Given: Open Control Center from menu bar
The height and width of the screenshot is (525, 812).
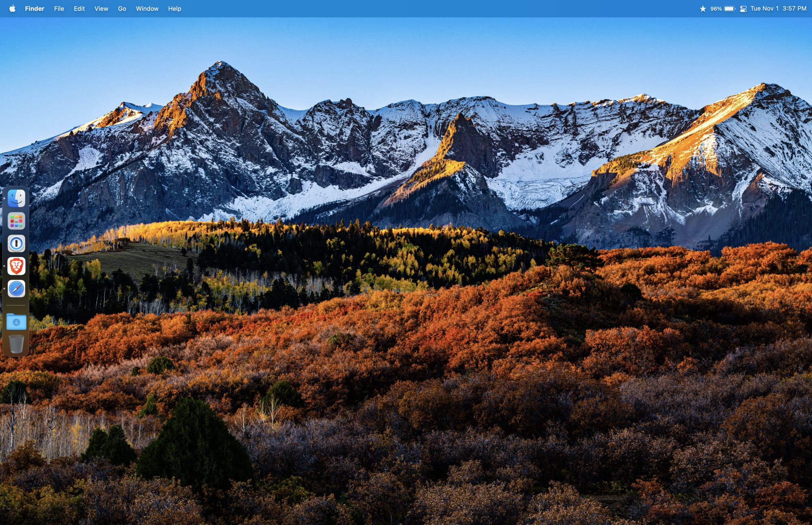Looking at the screenshot, I should (743, 9).
